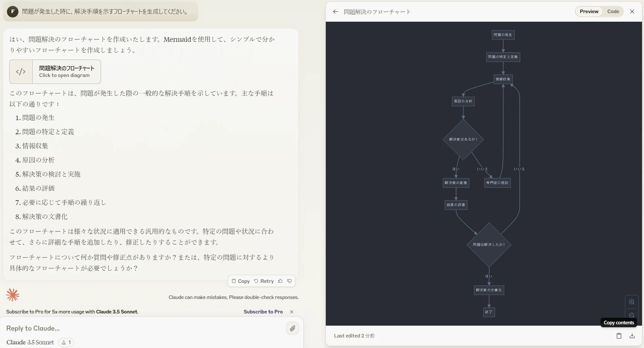Switch to the Code tab
Image resolution: width=644 pixels, height=348 pixels.
coord(613,12)
